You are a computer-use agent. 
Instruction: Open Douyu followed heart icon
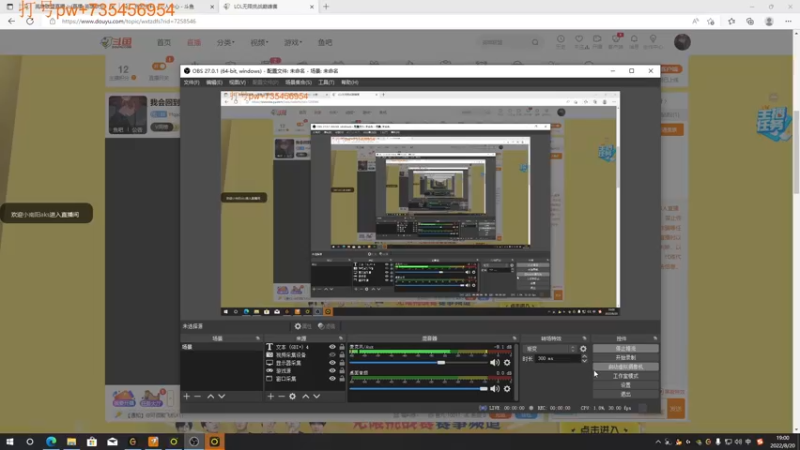tap(579, 39)
